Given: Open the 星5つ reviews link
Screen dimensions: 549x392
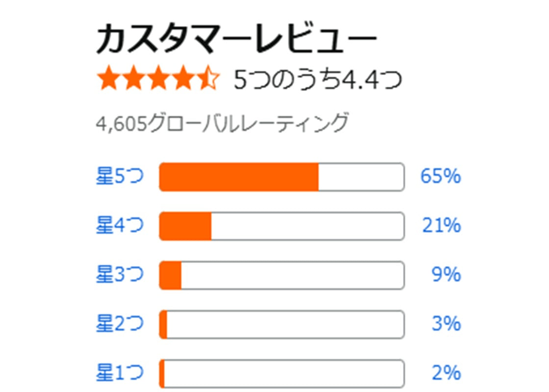Looking at the screenshot, I should click(120, 177).
